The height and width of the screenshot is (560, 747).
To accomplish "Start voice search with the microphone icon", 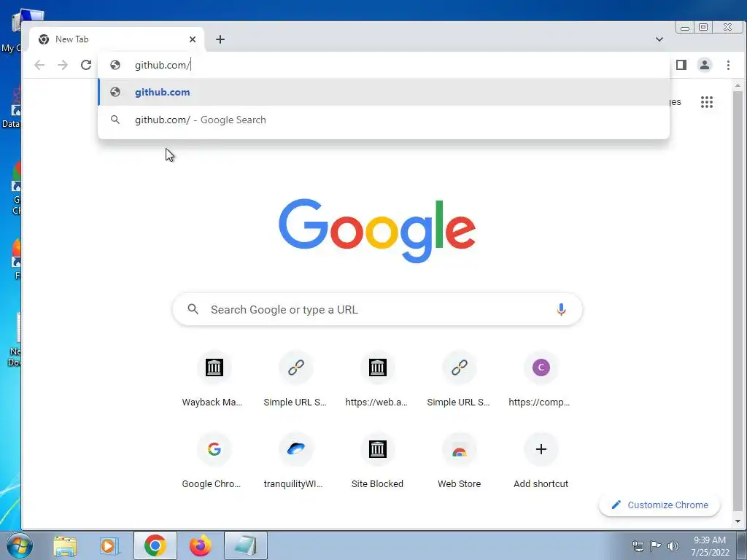I will 561,309.
